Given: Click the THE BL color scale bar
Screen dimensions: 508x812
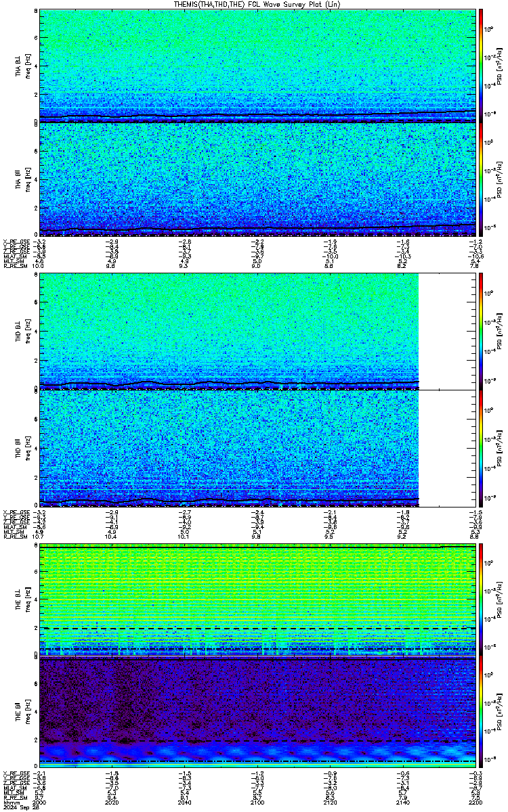Looking at the screenshot, I should [481, 599].
